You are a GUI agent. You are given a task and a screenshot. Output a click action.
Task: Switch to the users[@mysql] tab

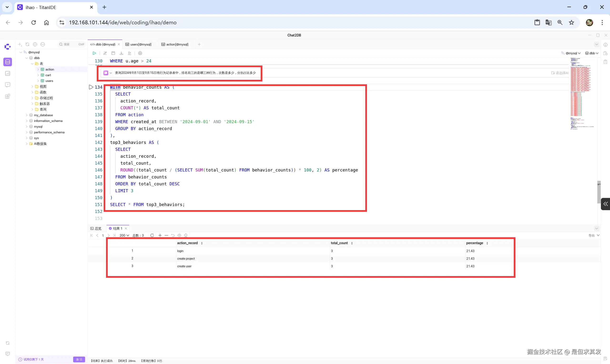pyautogui.click(x=141, y=44)
